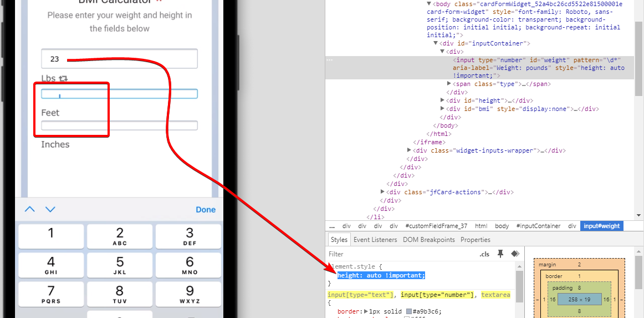
Task: Switch to the Event Listeners tab
Action: (x=375, y=240)
